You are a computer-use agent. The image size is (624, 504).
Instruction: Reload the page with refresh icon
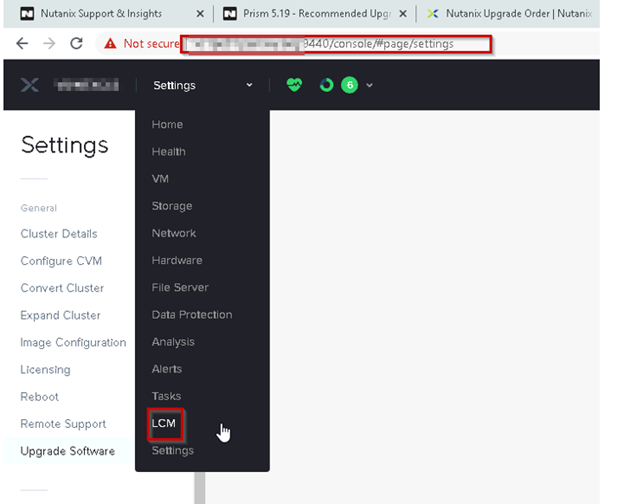tap(76, 43)
